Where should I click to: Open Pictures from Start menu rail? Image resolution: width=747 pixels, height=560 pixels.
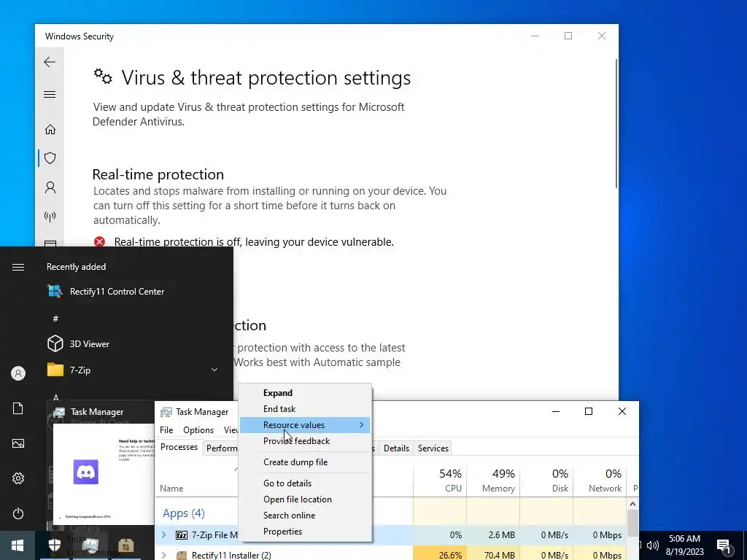coord(18,443)
